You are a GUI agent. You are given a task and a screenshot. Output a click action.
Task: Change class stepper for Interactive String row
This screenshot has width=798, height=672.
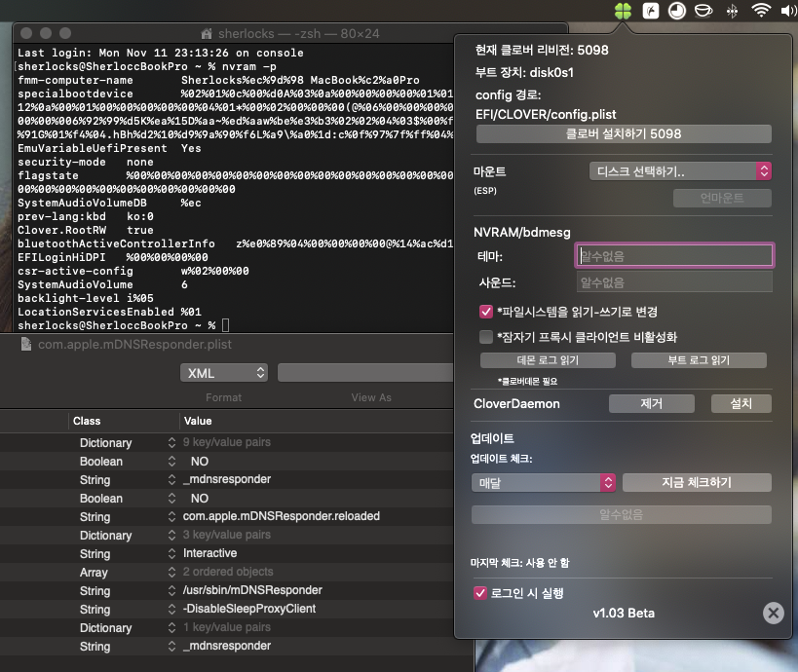tap(171, 553)
